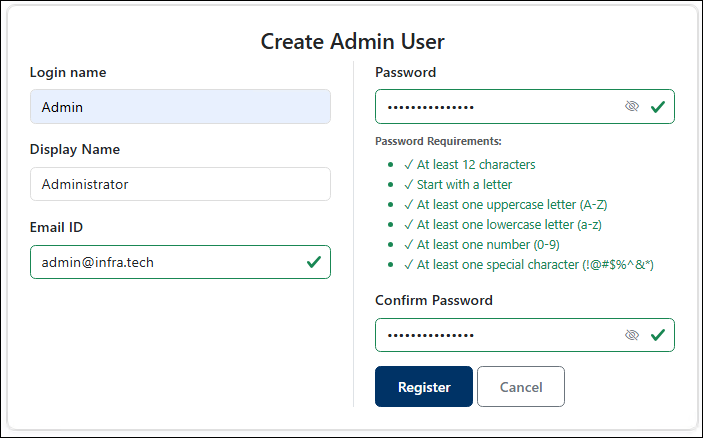The image size is (703, 438).
Task: Click the 'At least one lowercase letter' requirement
Action: point(503,225)
